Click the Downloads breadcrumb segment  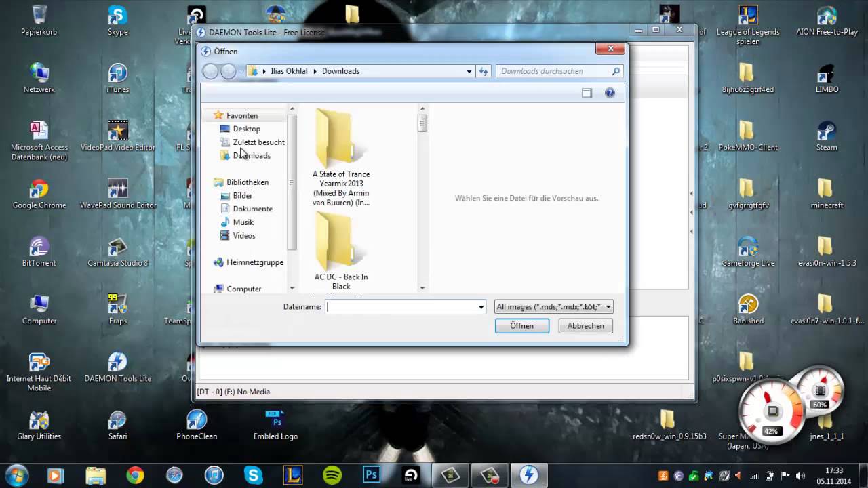(x=340, y=71)
